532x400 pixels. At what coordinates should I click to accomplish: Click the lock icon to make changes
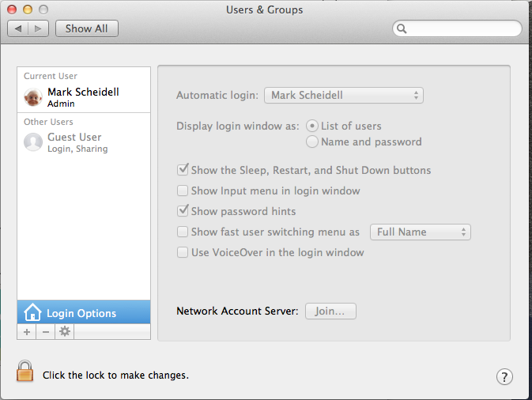point(25,371)
